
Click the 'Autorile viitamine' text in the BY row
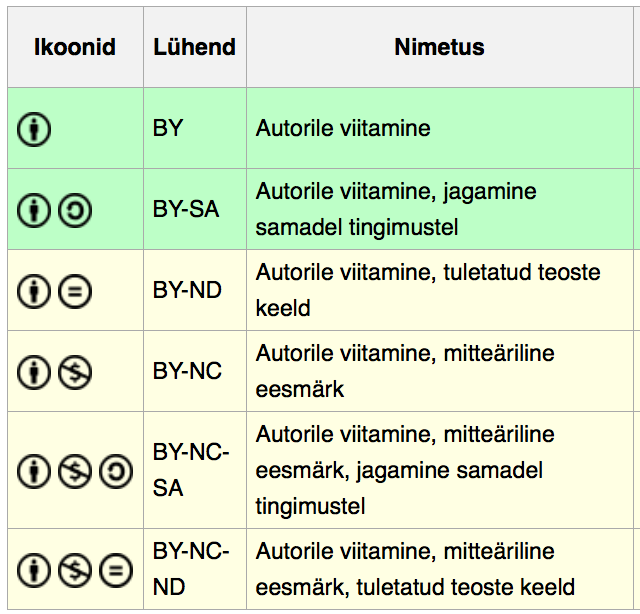343,128
